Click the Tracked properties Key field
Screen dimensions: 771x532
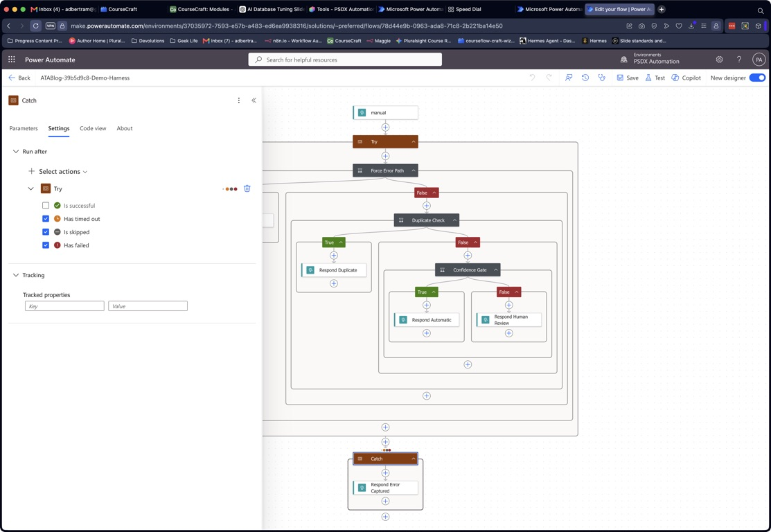[x=64, y=305]
